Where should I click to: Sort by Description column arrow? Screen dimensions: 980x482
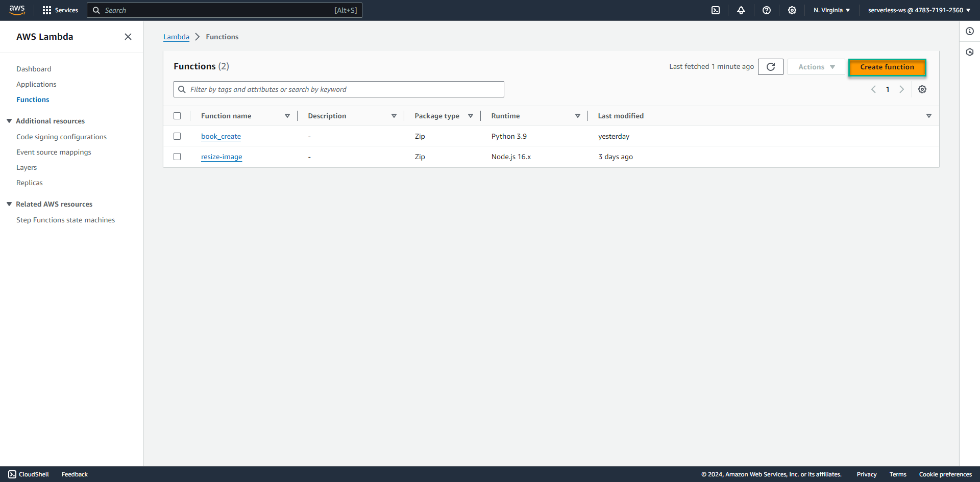[x=394, y=116]
